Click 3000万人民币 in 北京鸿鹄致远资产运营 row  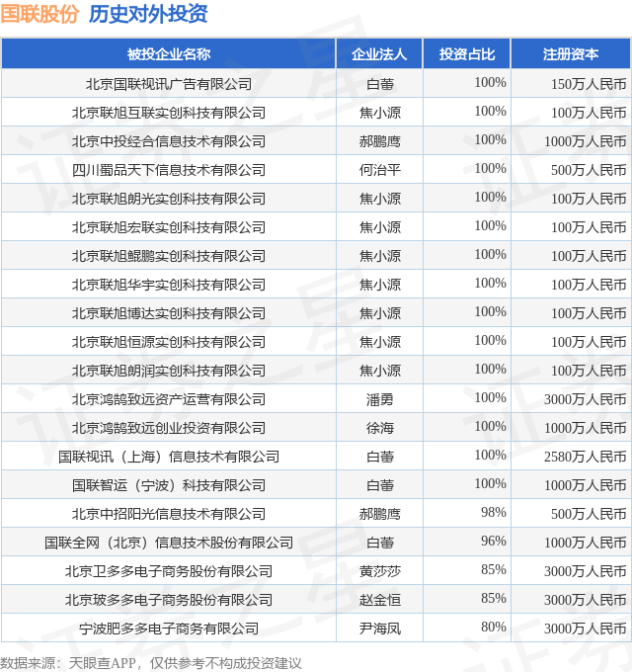(585, 399)
